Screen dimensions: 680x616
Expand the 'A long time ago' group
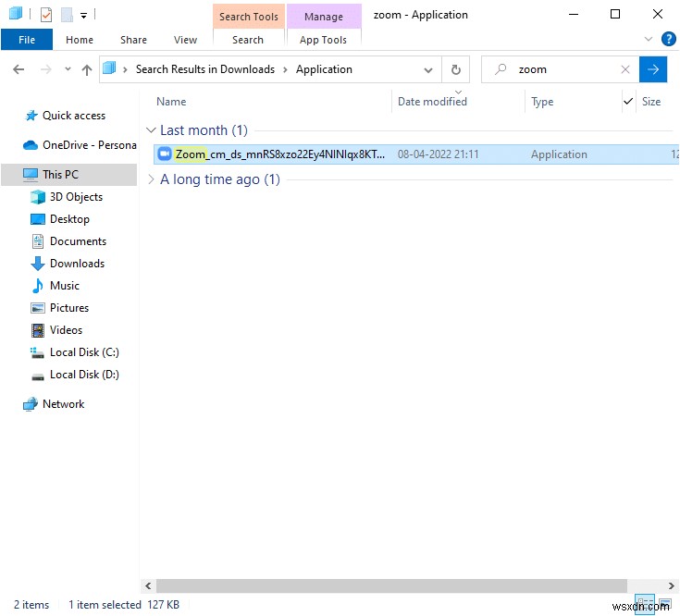pos(152,179)
